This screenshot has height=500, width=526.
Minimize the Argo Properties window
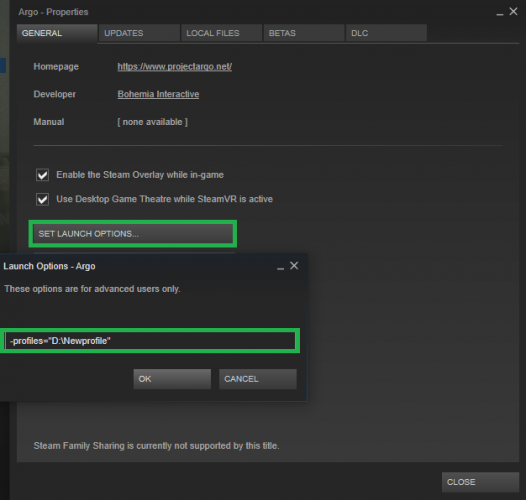click(499, 14)
